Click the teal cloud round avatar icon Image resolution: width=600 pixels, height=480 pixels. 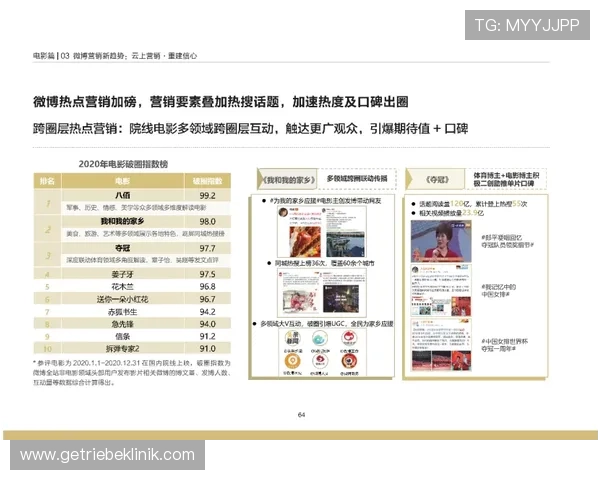(320, 338)
